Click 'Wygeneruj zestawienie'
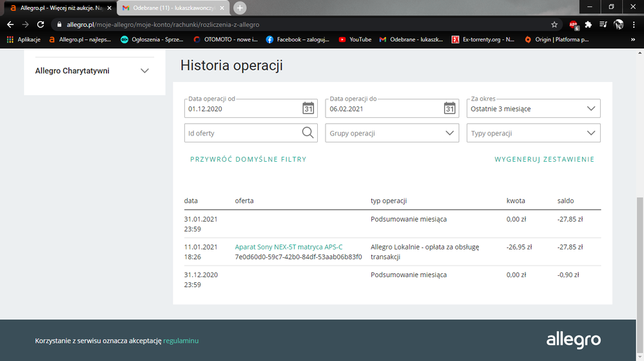Image resolution: width=644 pixels, height=361 pixels. click(544, 159)
